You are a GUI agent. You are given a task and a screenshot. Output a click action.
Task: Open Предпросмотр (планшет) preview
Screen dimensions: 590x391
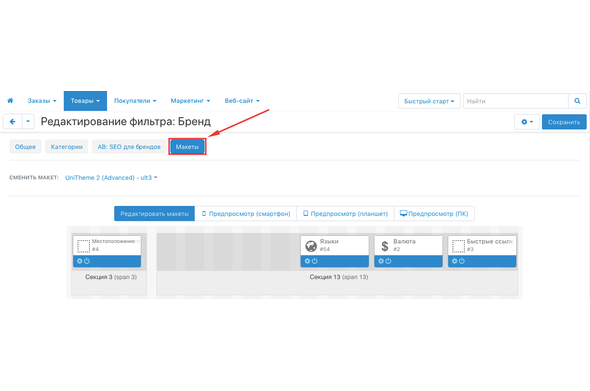pos(345,214)
